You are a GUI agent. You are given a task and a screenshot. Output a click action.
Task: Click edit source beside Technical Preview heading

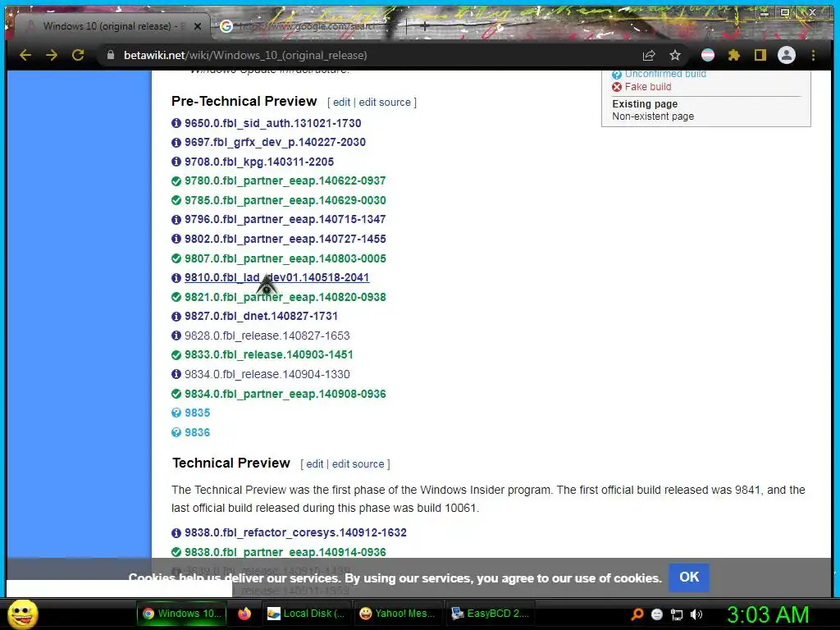[358, 464]
